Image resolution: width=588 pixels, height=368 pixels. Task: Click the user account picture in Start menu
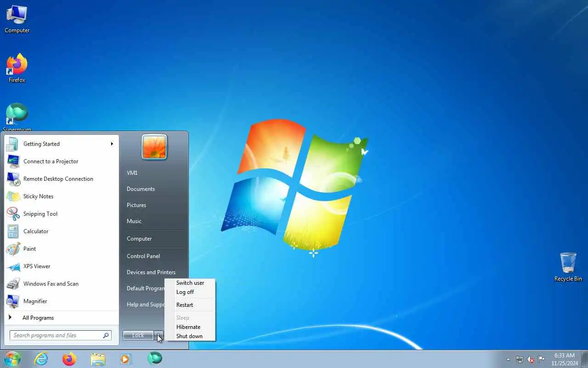click(x=154, y=147)
